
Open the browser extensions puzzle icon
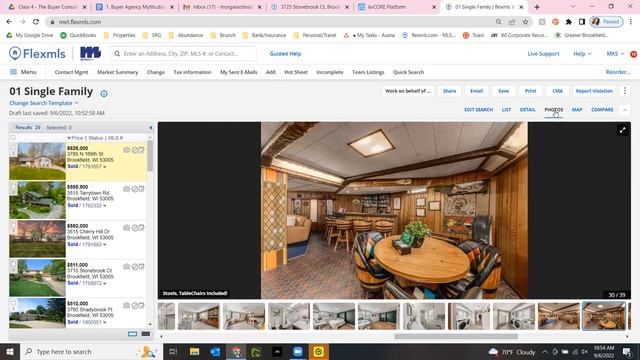569,22
